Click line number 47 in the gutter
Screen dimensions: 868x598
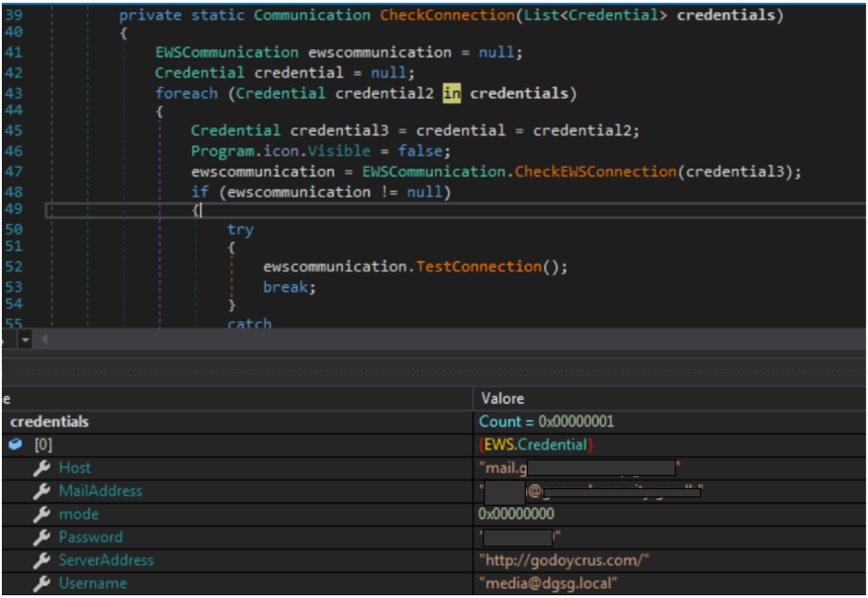[x=15, y=172]
